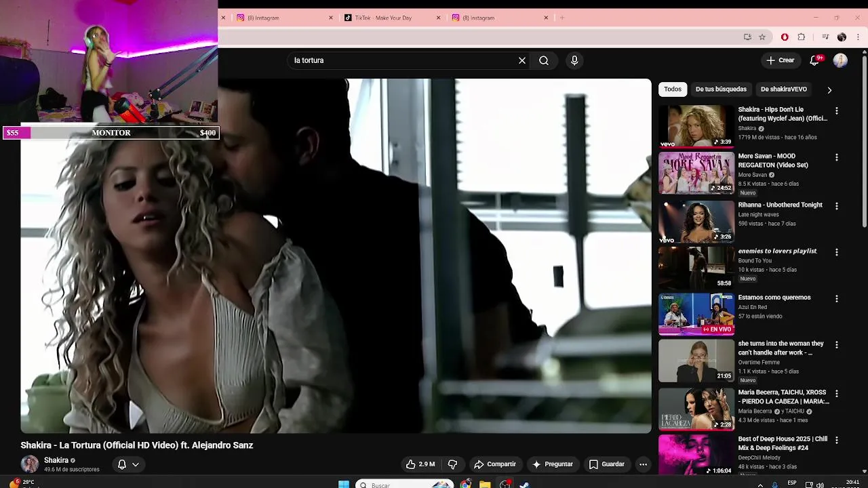Open PIERDO LA CABEZA thumbnail
868x488 pixels.
[x=696, y=409]
